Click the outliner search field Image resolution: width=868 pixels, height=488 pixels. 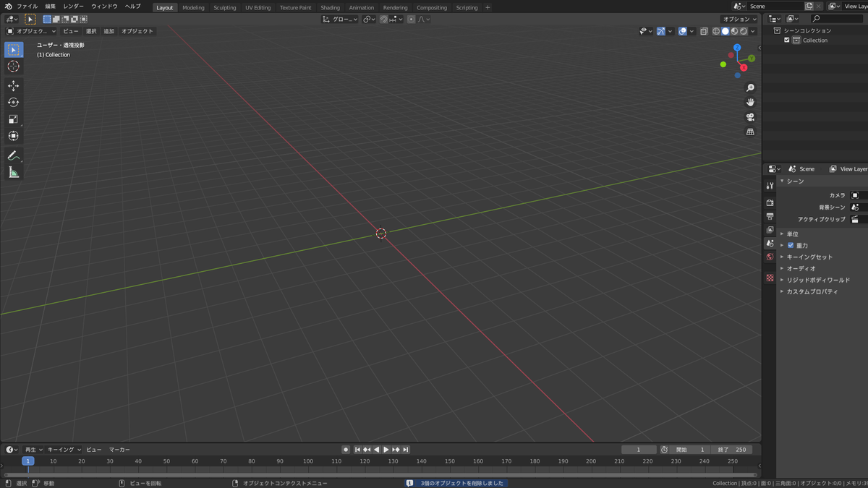click(x=837, y=19)
